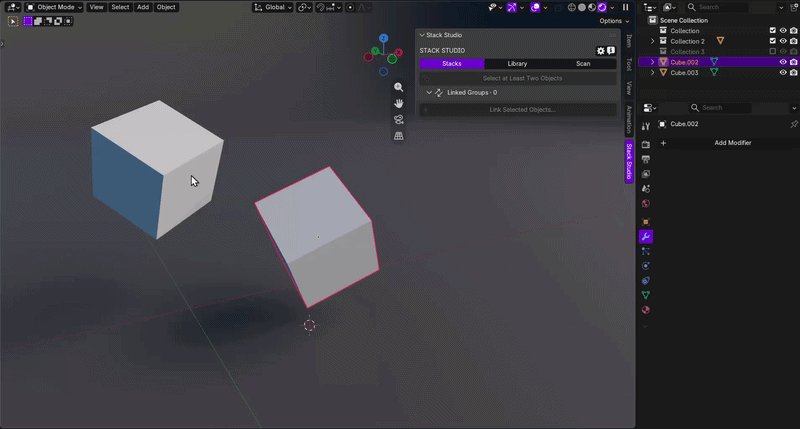Disable Cube.003 in renders via camera icon
The image size is (800, 429).
click(793, 72)
